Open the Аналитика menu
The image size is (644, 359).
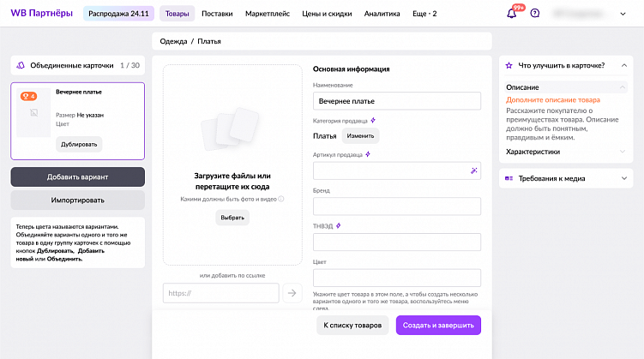pos(382,14)
